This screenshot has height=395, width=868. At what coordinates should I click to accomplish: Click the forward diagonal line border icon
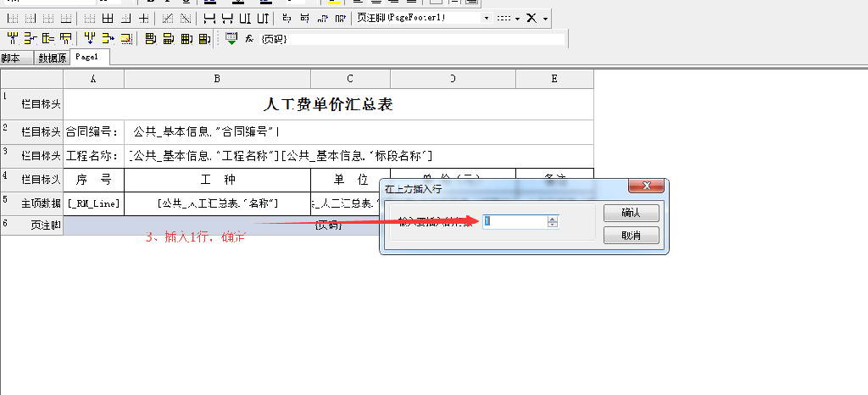[x=166, y=18]
